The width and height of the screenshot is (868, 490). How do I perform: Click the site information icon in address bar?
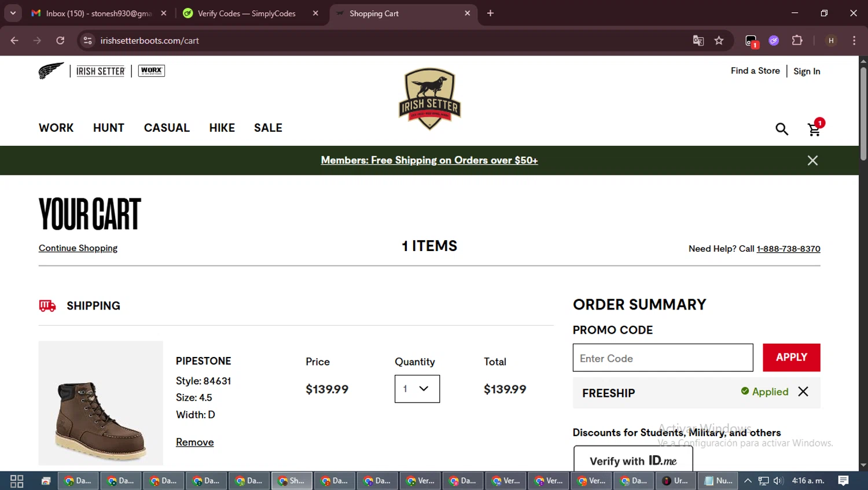pos(87,40)
